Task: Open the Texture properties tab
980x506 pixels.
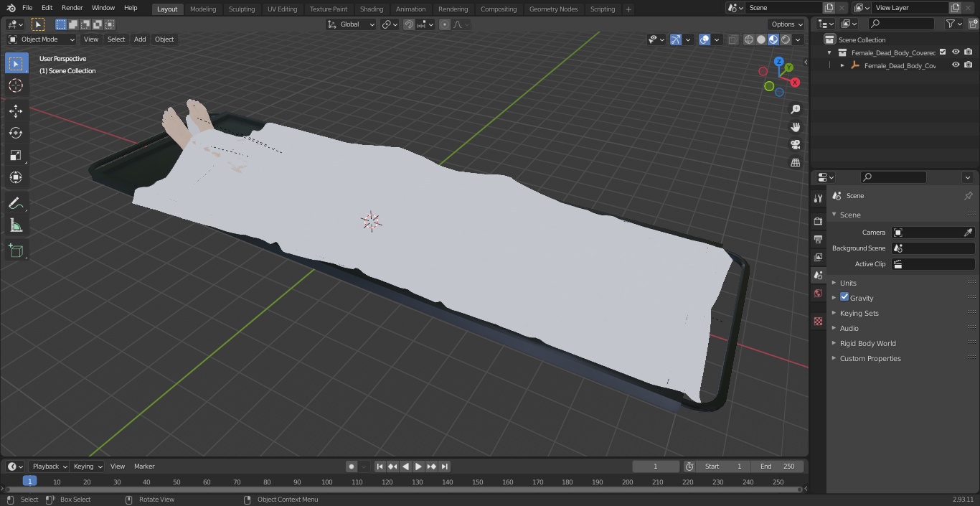Action: tap(818, 321)
